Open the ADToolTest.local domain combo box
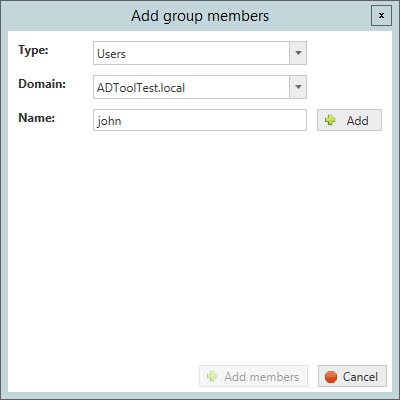This screenshot has width=400, height=400. 200,87
